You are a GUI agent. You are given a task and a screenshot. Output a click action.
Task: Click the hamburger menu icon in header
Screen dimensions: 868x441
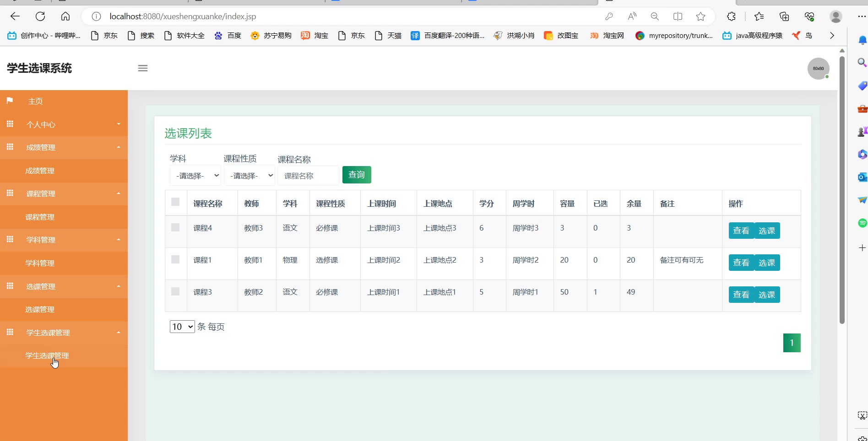[143, 68]
